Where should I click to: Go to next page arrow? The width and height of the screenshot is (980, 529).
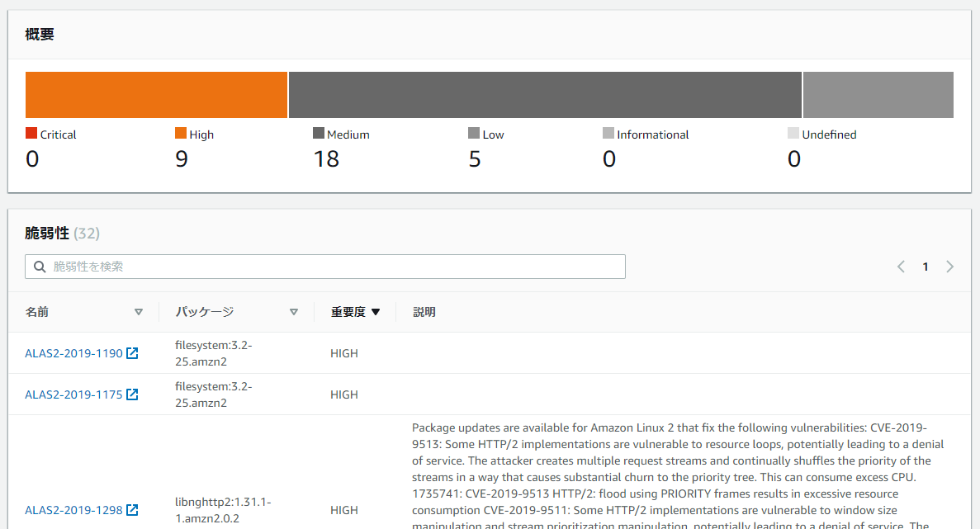point(949,267)
